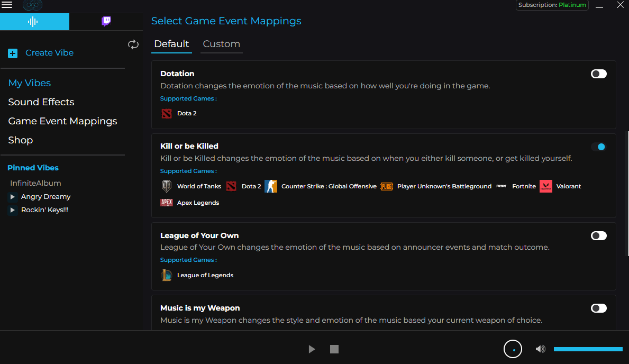Click the League of Your Own heading
Screen dimensions: 629x364
(x=199, y=235)
